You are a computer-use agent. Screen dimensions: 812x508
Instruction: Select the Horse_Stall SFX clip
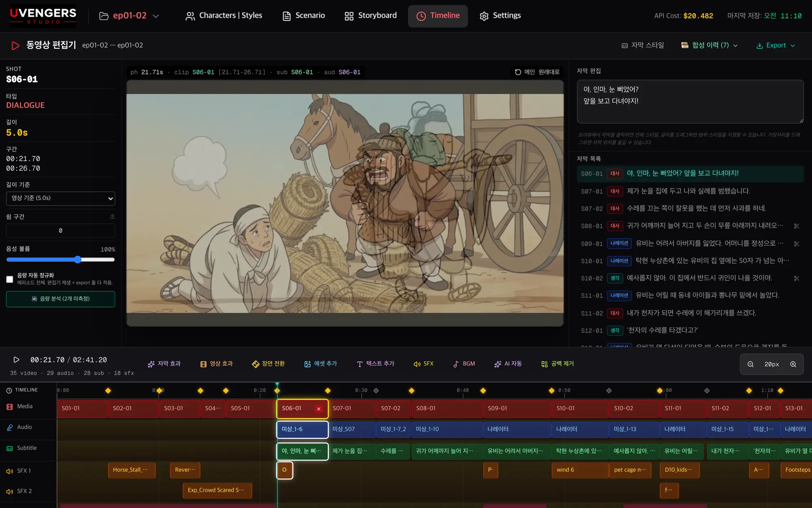(x=132, y=470)
